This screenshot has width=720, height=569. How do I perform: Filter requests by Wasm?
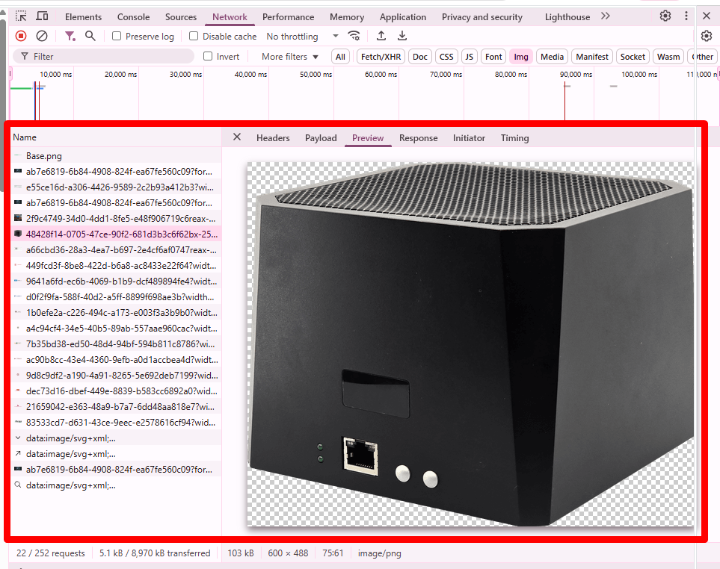[x=668, y=56]
